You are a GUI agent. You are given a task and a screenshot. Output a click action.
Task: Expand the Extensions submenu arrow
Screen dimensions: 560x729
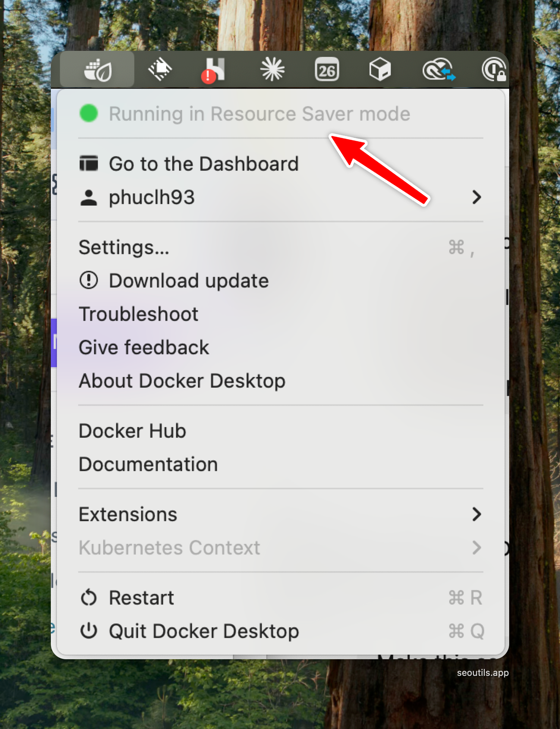pos(477,514)
